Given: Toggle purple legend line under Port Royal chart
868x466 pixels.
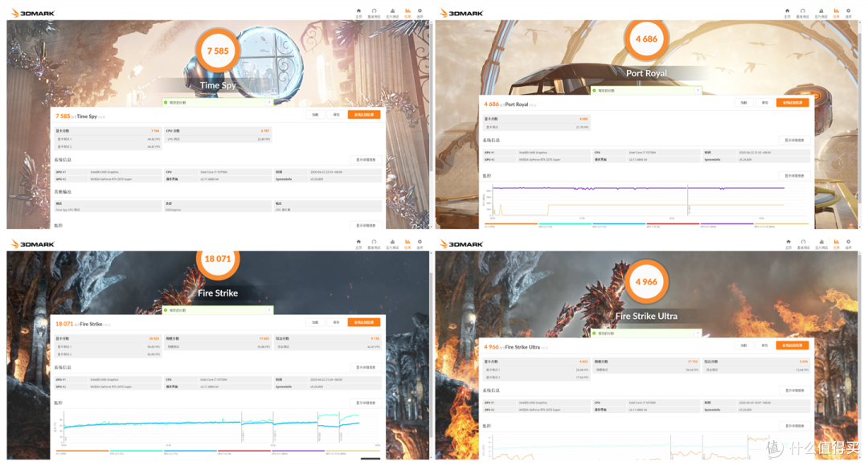Looking at the screenshot, I should click(x=727, y=223).
